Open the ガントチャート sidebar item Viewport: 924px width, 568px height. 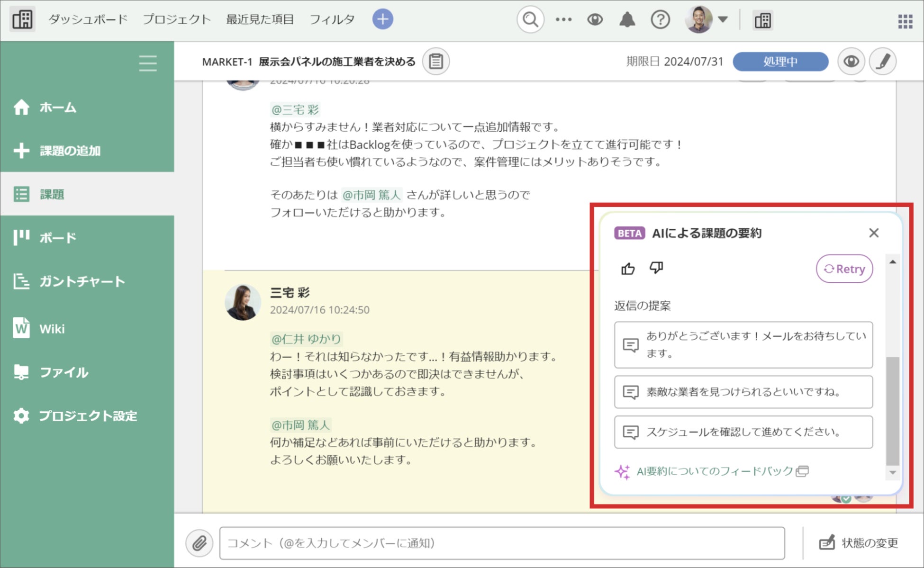tap(82, 281)
